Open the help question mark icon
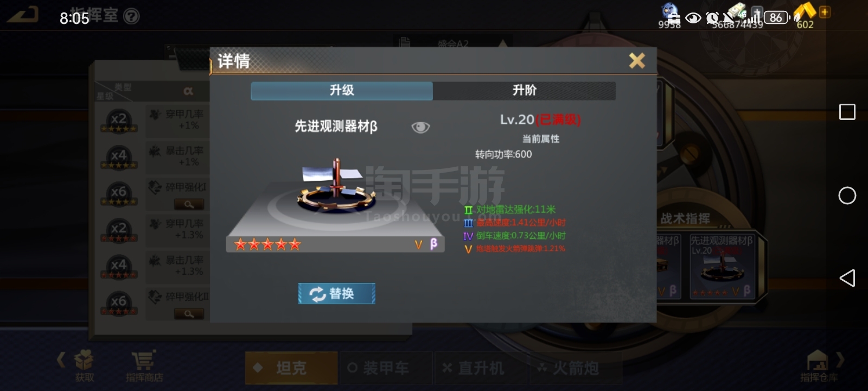The height and width of the screenshot is (391, 868). point(131,17)
